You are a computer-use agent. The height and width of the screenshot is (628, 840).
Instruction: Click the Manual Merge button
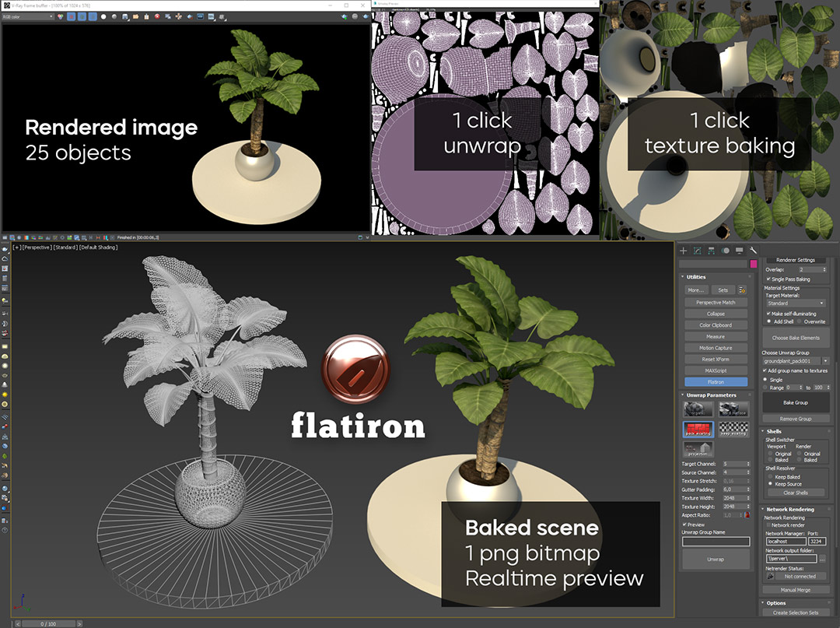coord(796,589)
